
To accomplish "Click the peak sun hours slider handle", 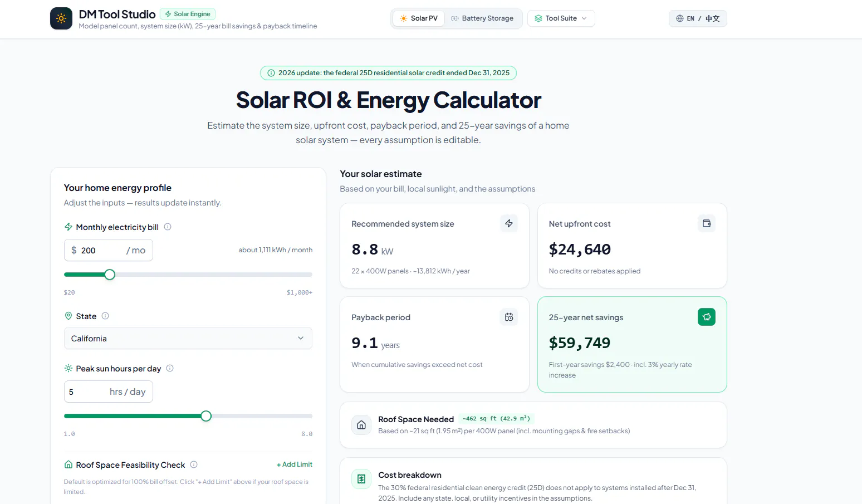I will tap(206, 416).
